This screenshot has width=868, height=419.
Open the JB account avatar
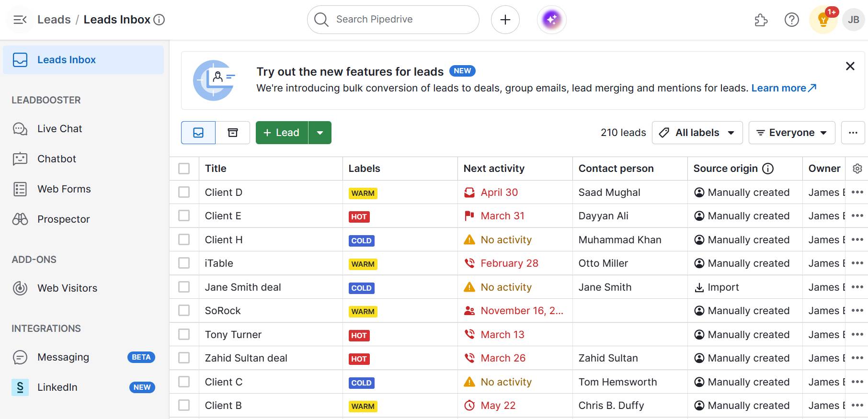(x=854, y=20)
